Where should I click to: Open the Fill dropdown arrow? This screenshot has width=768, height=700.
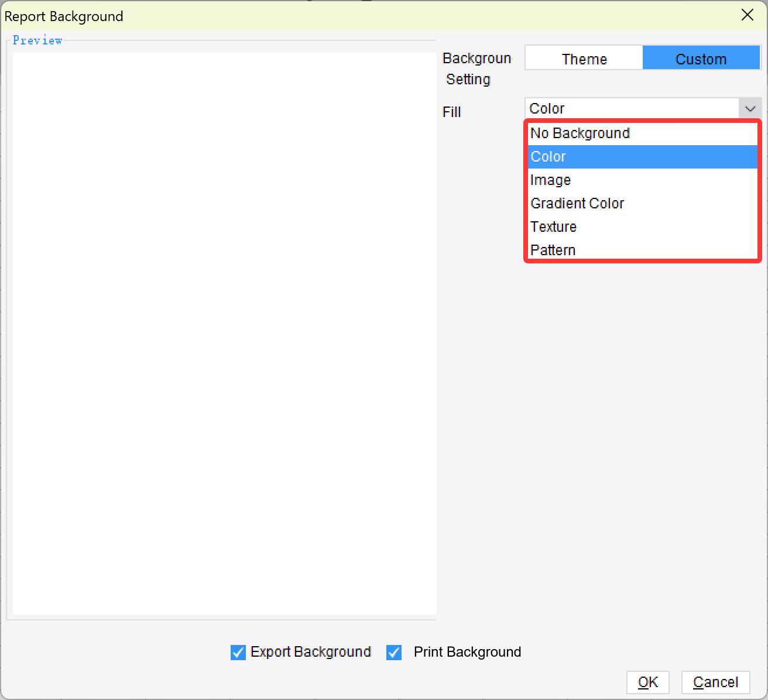pyautogui.click(x=751, y=108)
